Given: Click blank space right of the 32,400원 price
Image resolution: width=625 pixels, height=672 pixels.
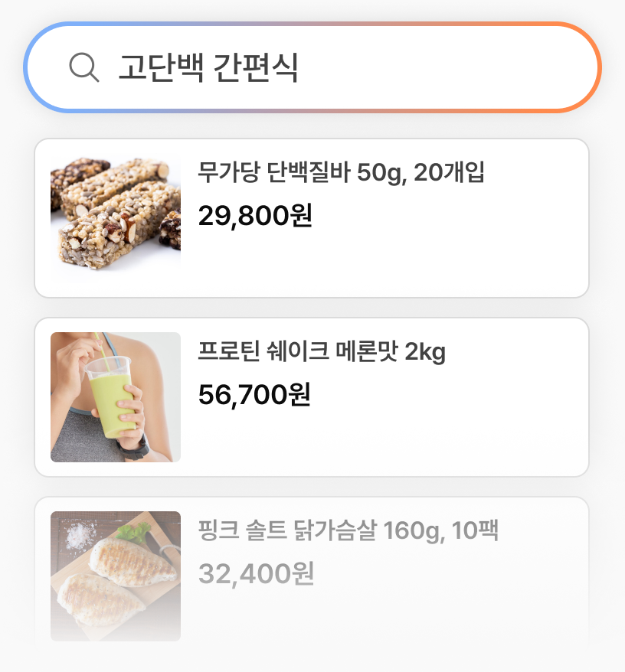Looking at the screenshot, I should click(460, 573).
